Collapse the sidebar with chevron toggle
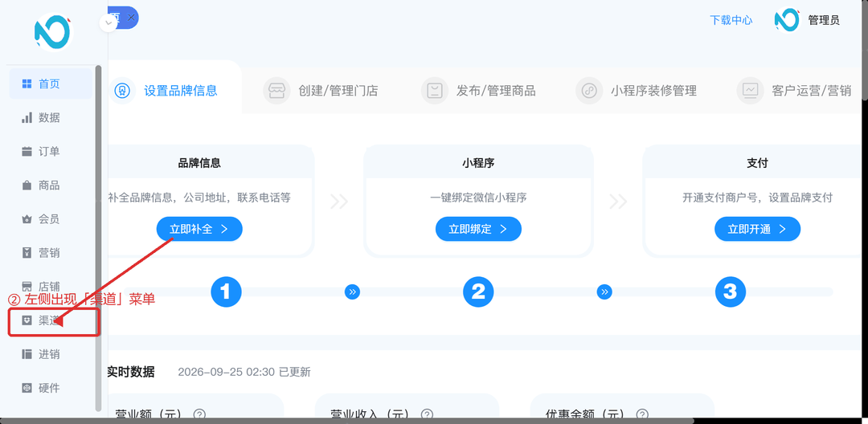868x424 pixels. point(108,22)
